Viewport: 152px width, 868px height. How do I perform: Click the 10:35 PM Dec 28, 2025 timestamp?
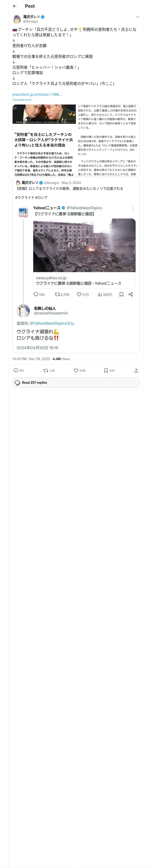(x=31, y=359)
